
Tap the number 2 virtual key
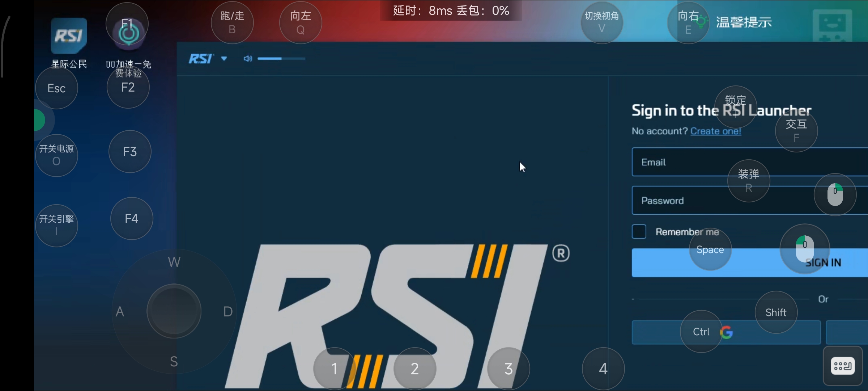pyautogui.click(x=415, y=369)
